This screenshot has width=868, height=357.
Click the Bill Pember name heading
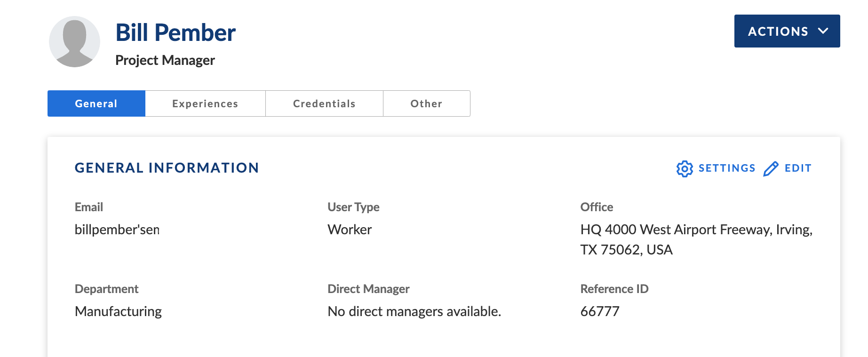click(175, 33)
